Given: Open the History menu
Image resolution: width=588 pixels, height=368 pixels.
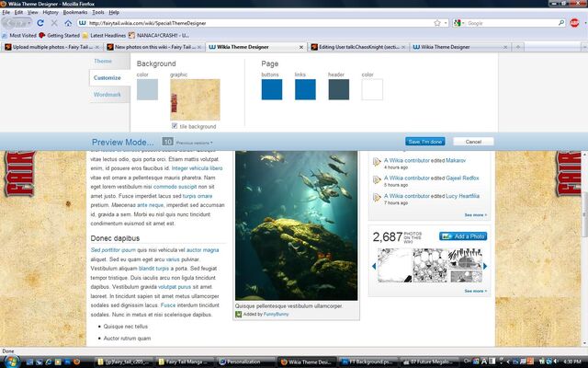Looking at the screenshot, I should [51, 12].
